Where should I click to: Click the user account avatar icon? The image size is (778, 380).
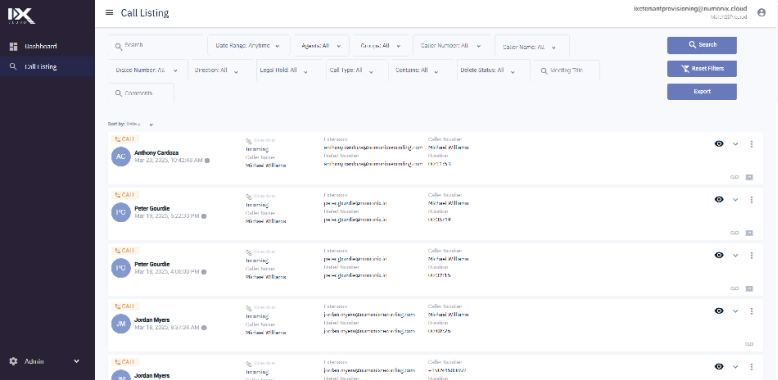point(762,13)
